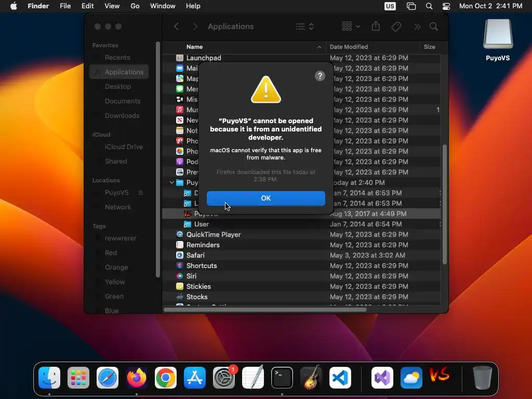Select the Stocks app row
This screenshot has height=399, width=532.
coord(301,297)
